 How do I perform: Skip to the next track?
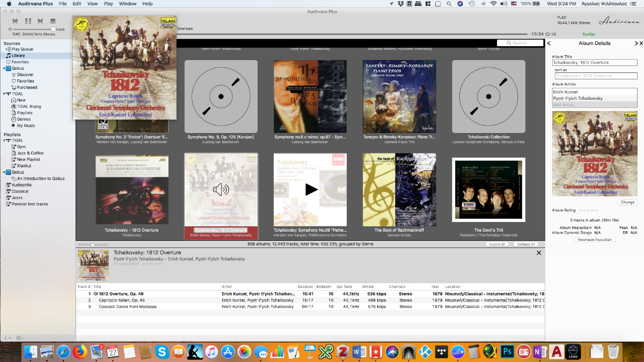point(40,21)
